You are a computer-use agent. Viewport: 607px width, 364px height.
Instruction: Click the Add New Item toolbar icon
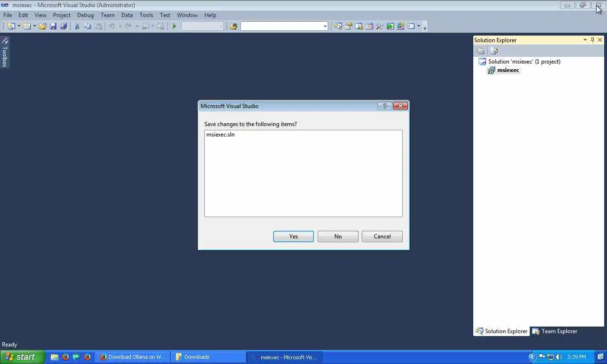(x=27, y=26)
